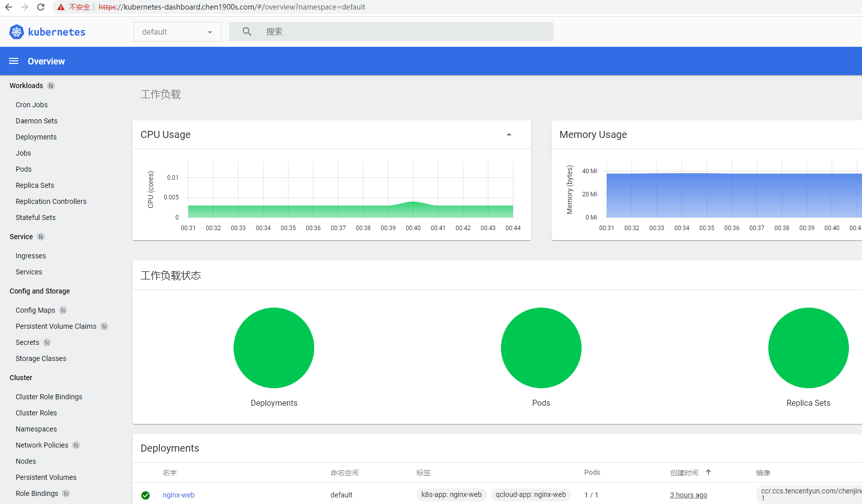Go back using browser back arrow

pyautogui.click(x=9, y=7)
